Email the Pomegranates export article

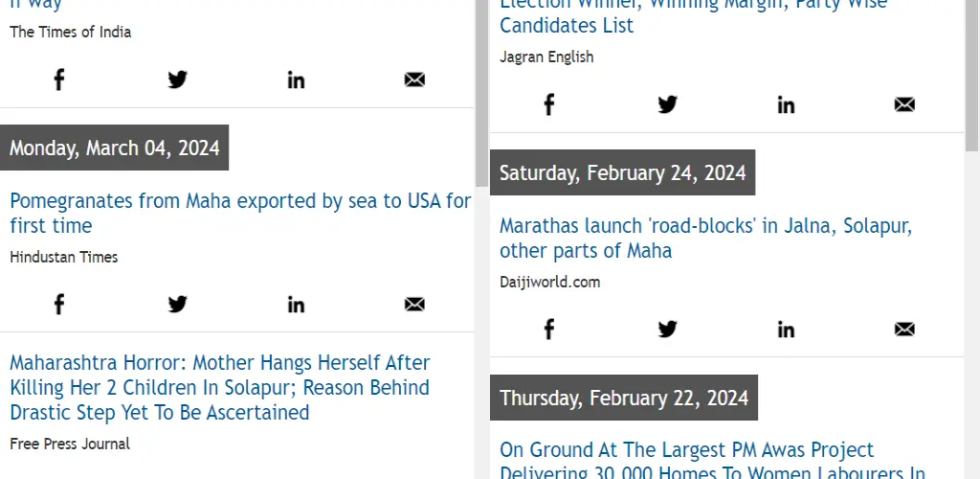click(x=414, y=305)
